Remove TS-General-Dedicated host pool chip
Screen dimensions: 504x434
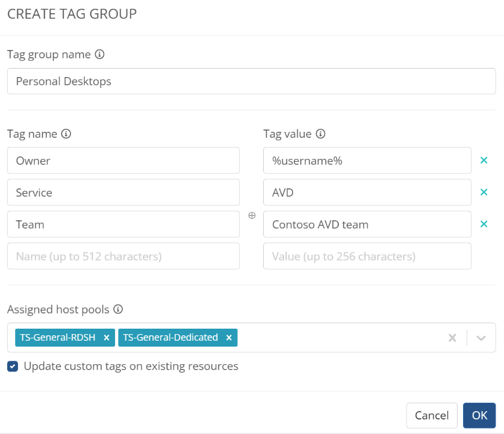tap(229, 338)
